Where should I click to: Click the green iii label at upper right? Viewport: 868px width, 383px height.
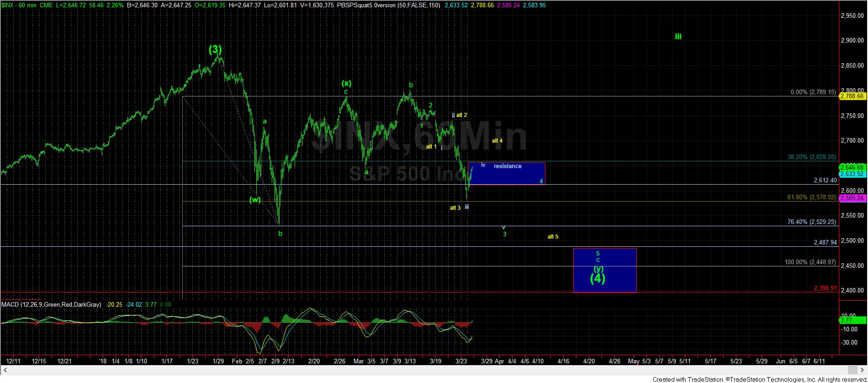click(x=678, y=37)
